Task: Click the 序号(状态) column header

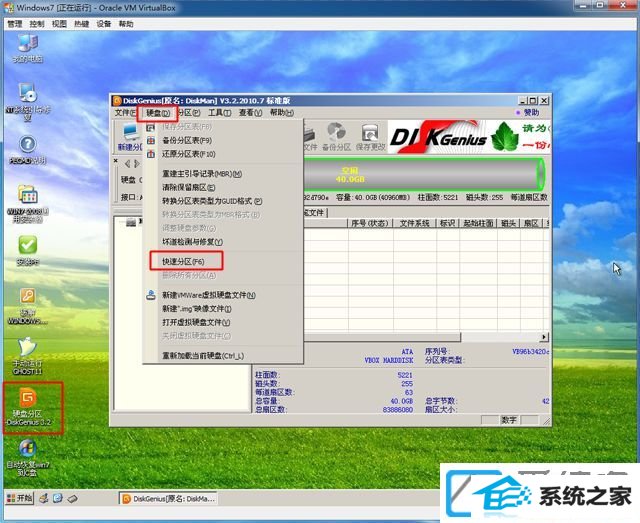Action: click(x=370, y=223)
